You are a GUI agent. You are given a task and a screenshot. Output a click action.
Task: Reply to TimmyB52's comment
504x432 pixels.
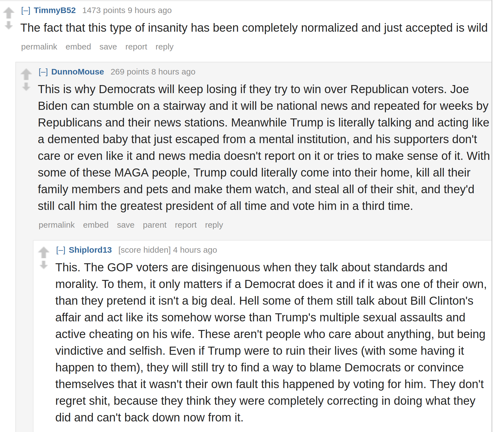164,47
